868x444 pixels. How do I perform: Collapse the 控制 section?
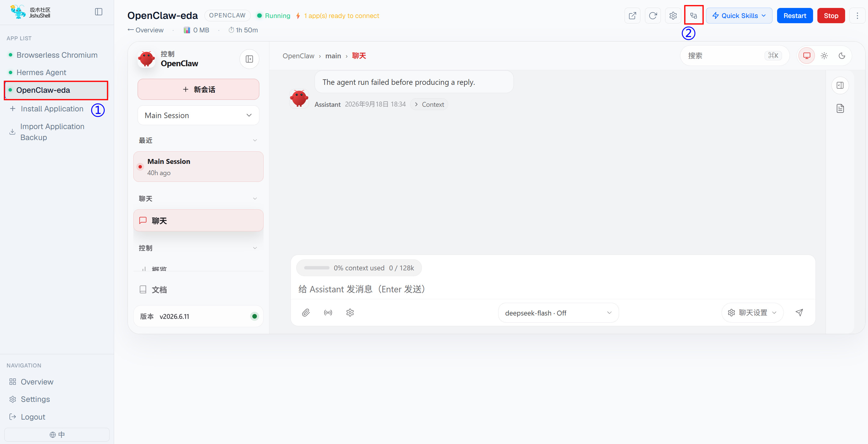point(198,248)
